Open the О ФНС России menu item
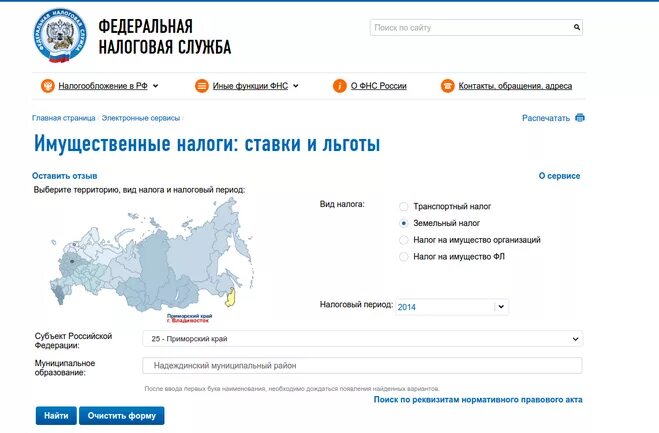The width and height of the screenshot is (659, 433). click(x=379, y=86)
